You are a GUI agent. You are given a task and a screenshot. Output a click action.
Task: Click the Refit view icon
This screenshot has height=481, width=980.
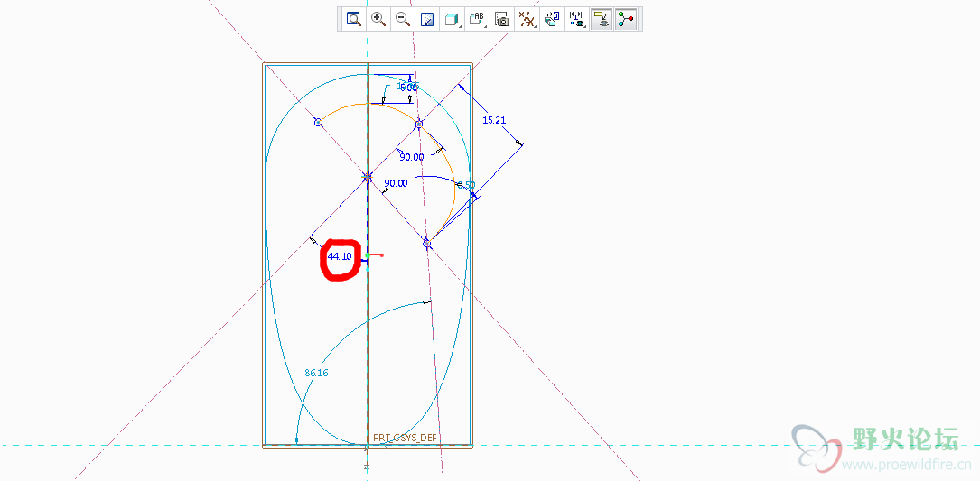[354, 19]
